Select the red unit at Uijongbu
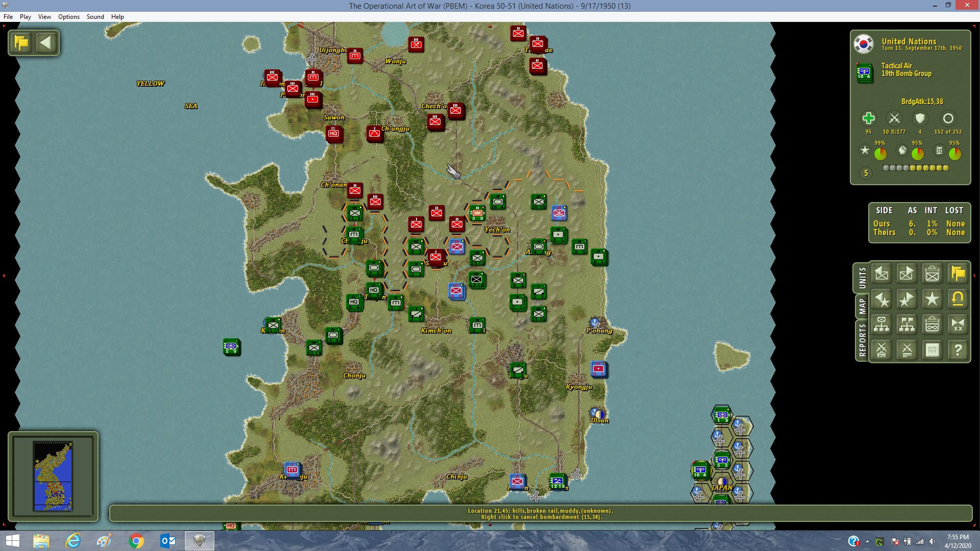 (355, 55)
